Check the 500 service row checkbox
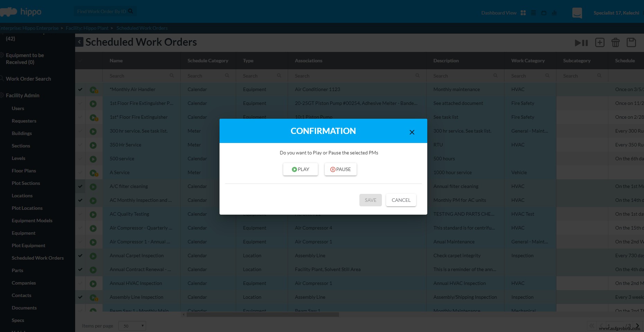 point(80,159)
